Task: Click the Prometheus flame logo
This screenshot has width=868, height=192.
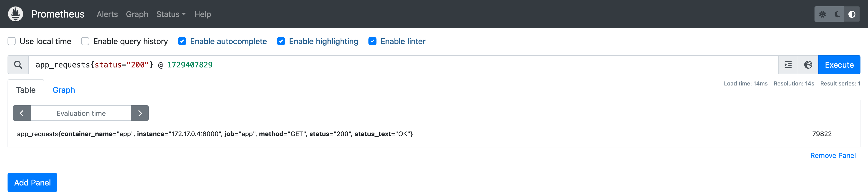Action: pos(16,14)
